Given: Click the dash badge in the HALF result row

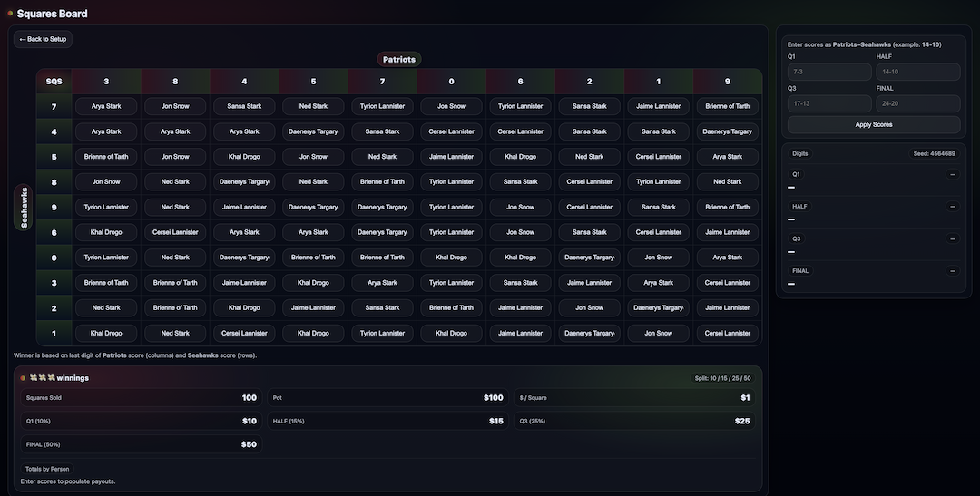Looking at the screenshot, I should click(x=953, y=206).
